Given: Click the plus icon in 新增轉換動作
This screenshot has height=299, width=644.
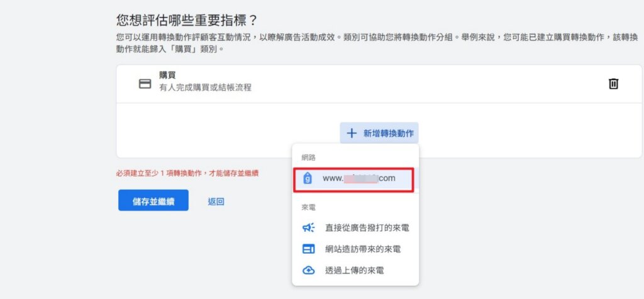Looking at the screenshot, I should click(352, 133).
